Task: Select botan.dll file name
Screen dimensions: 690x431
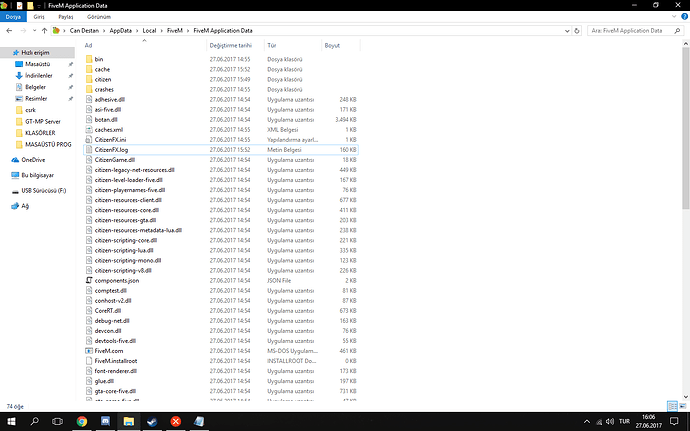Action: point(106,120)
